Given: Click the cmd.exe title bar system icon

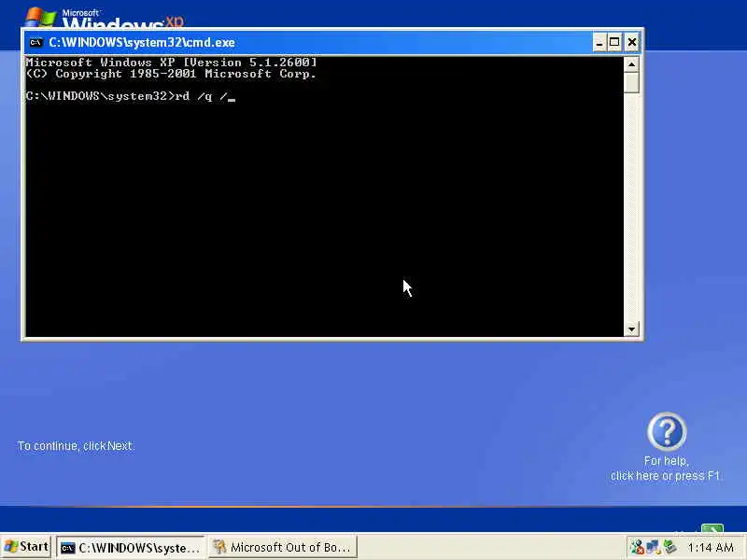Looking at the screenshot, I should (35, 42).
